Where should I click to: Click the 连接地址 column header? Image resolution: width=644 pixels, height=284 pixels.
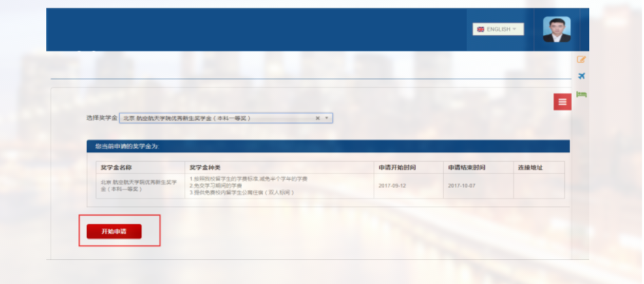(x=530, y=167)
